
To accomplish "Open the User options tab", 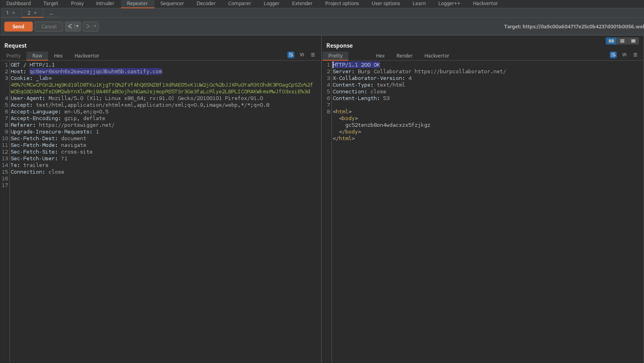I will (x=386, y=4).
